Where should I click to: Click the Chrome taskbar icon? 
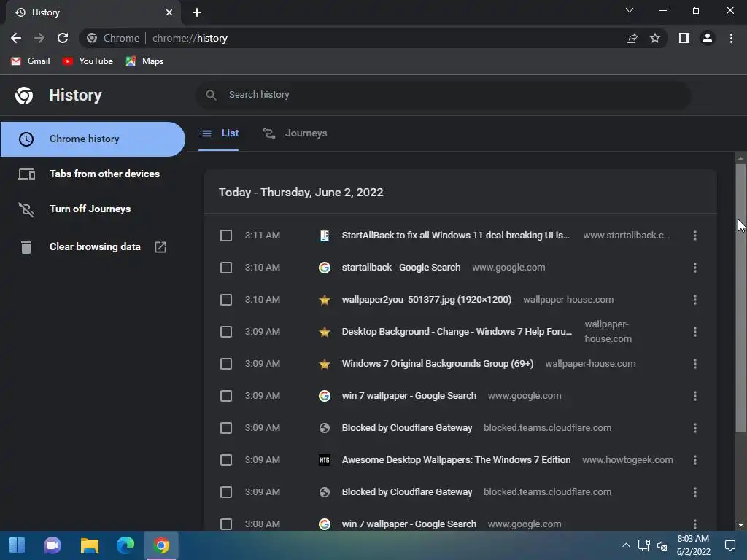pos(161,545)
